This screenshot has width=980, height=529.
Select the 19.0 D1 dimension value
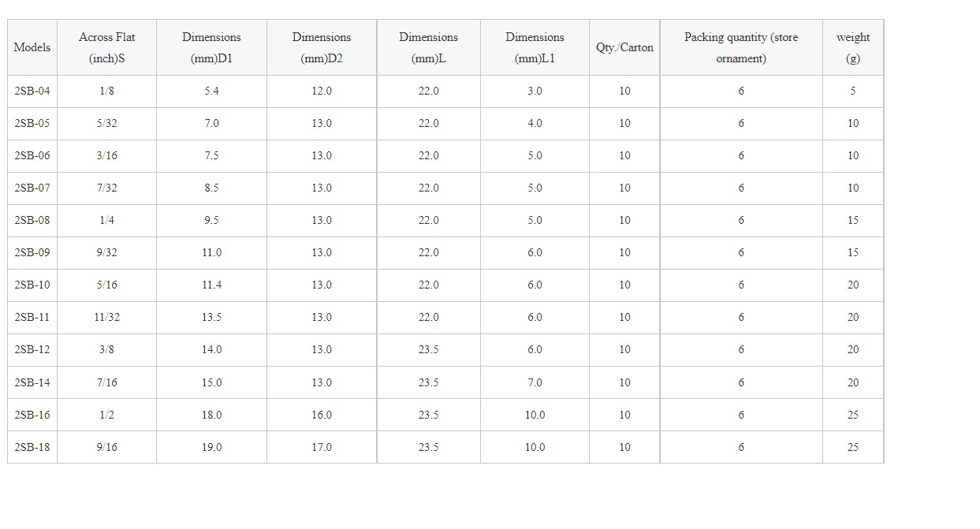211,447
